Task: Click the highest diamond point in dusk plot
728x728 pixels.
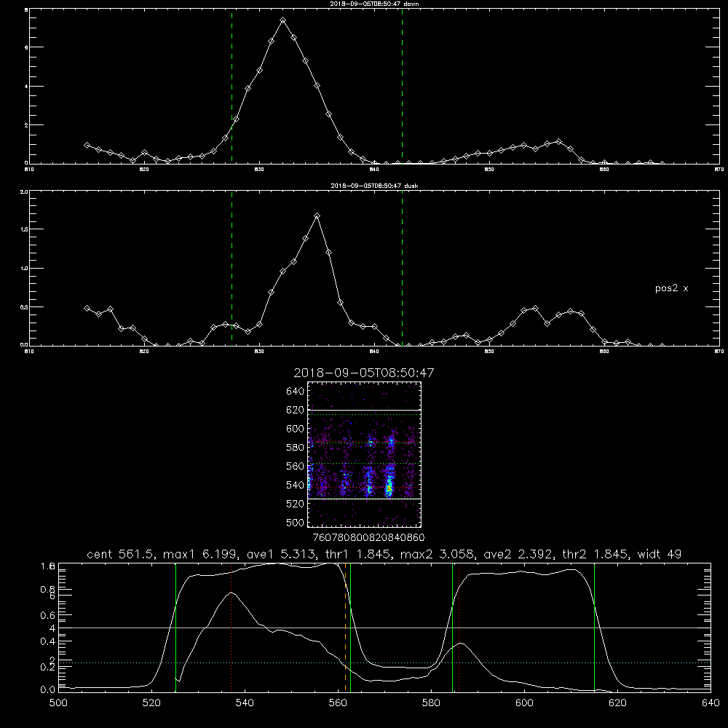Action: pyautogui.click(x=317, y=216)
